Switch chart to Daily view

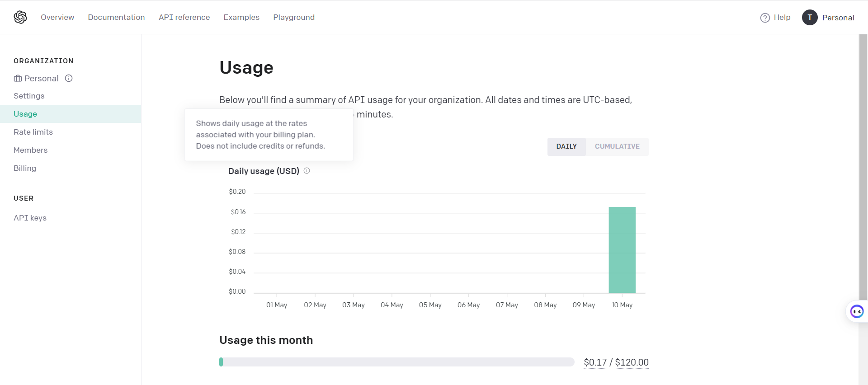pos(566,146)
